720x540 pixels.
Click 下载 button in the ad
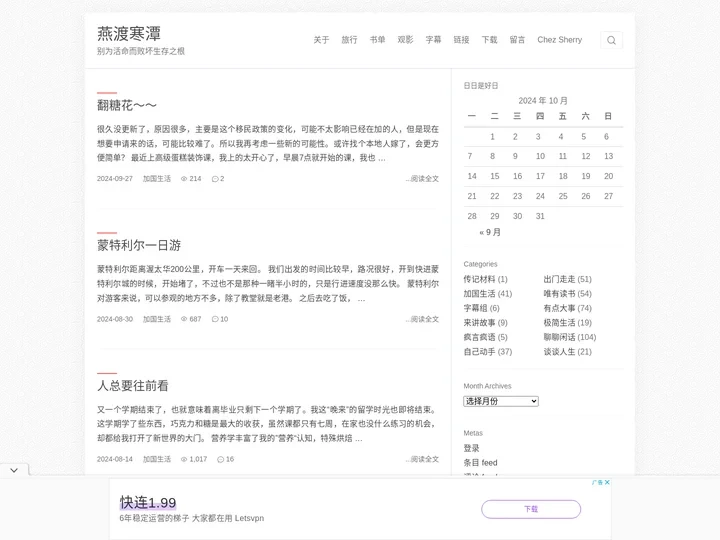click(531, 509)
